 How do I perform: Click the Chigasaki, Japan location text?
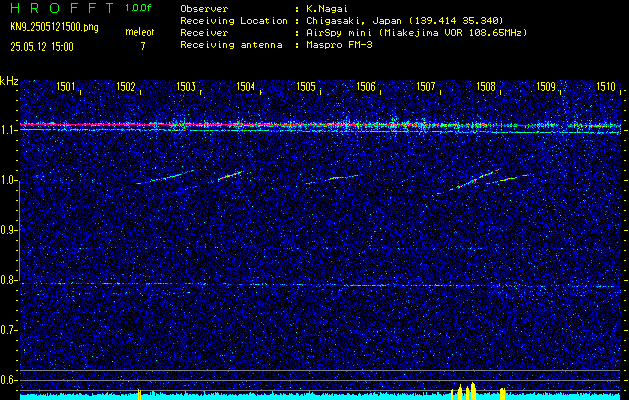[x=405, y=21]
